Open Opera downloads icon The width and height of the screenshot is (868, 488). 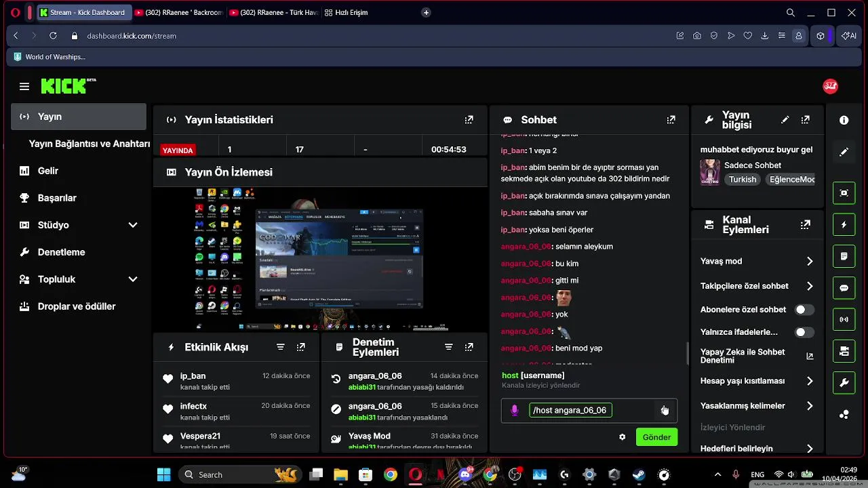click(765, 36)
